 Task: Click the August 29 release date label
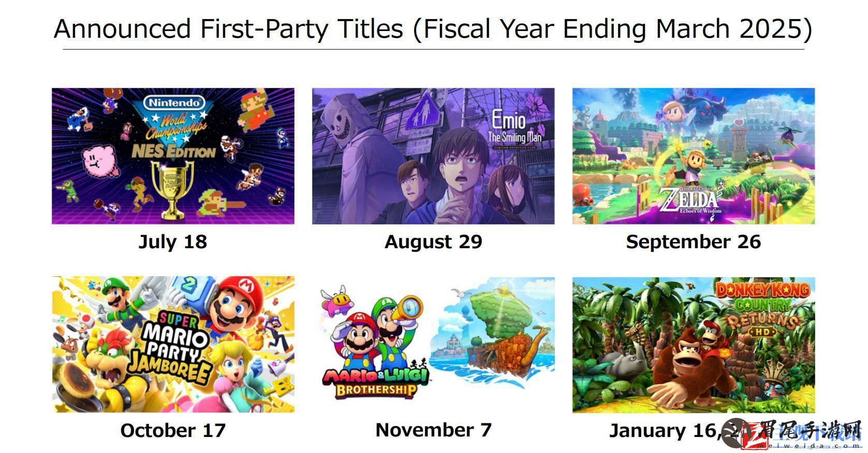pos(434,242)
